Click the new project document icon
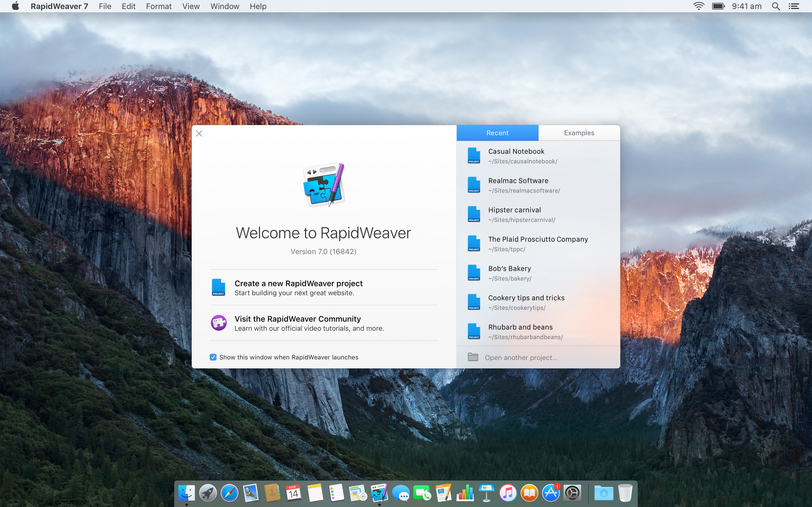The width and height of the screenshot is (812, 507). (x=219, y=287)
